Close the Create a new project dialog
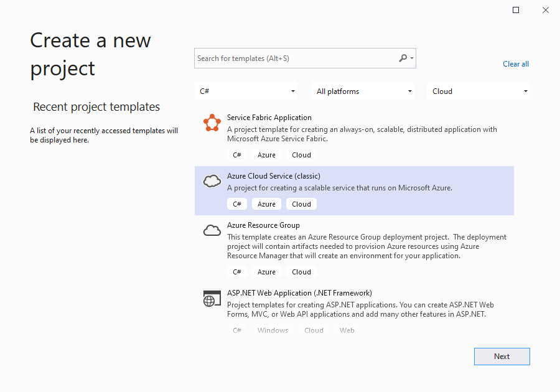This screenshot has width=560, height=392. (545, 10)
